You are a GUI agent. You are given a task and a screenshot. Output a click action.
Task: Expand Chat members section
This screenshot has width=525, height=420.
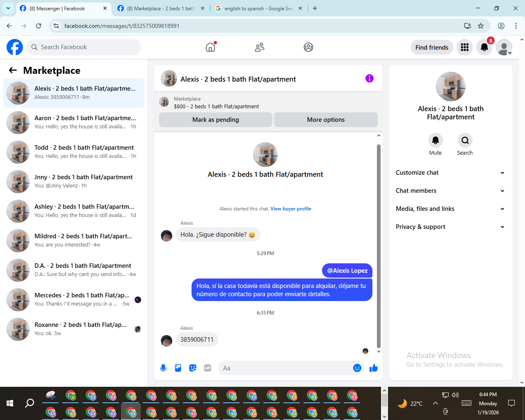coord(451,191)
